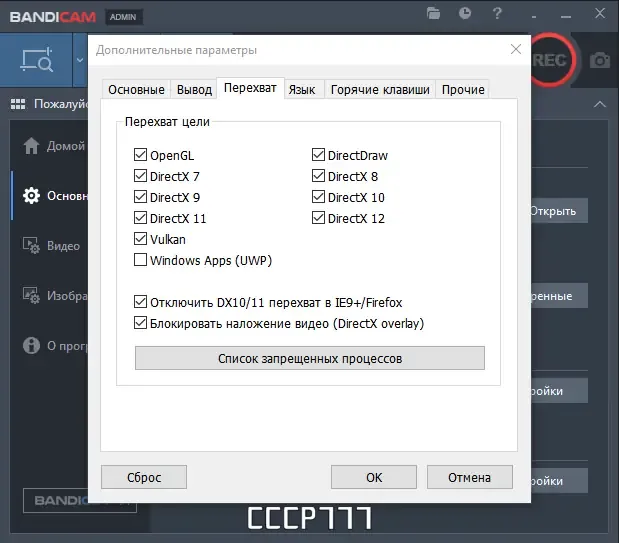This screenshot has height=543, width=619.
Task: Select the Перехват tab
Action: (x=250, y=88)
